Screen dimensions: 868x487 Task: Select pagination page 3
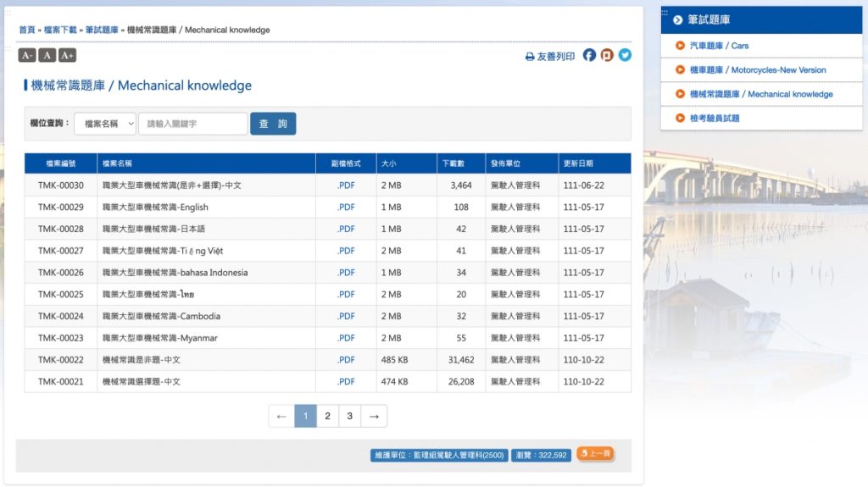[x=350, y=416]
